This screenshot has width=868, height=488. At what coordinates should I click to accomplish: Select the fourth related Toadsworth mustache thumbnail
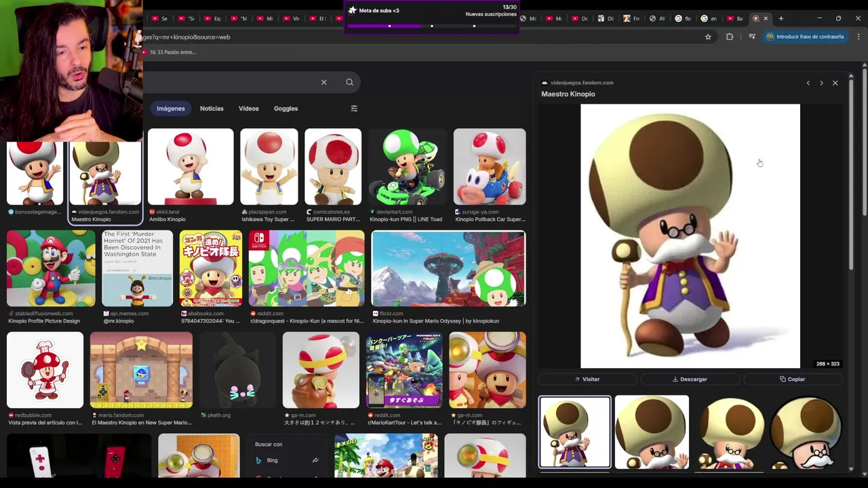[x=806, y=432]
